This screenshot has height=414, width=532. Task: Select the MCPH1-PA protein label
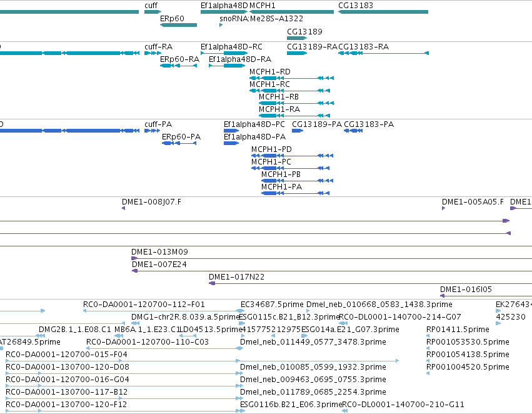pyautogui.click(x=281, y=188)
